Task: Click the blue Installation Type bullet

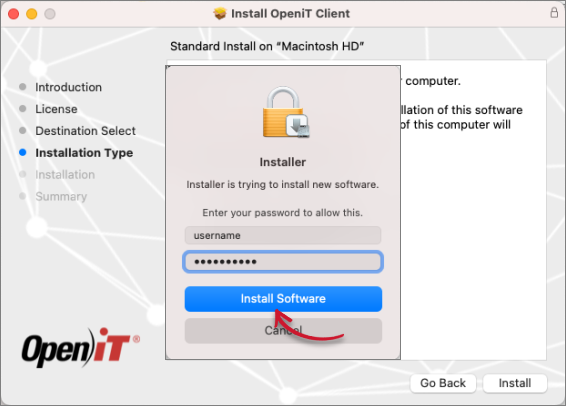Action: 23,152
